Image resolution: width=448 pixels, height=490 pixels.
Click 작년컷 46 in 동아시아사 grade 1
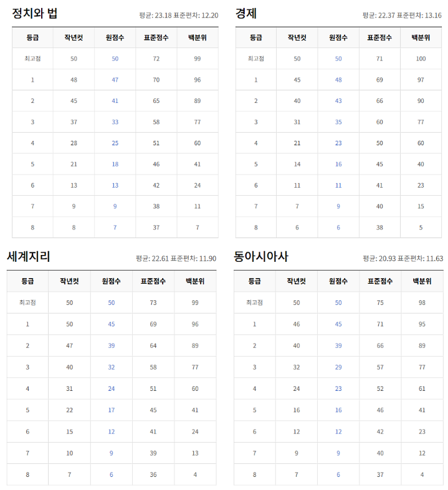[x=297, y=324]
